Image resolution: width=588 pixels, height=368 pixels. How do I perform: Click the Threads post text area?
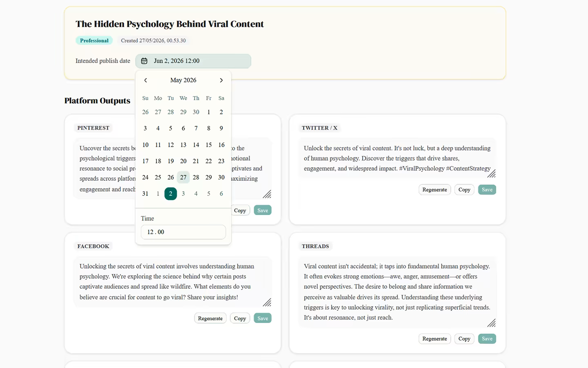pyautogui.click(x=397, y=292)
